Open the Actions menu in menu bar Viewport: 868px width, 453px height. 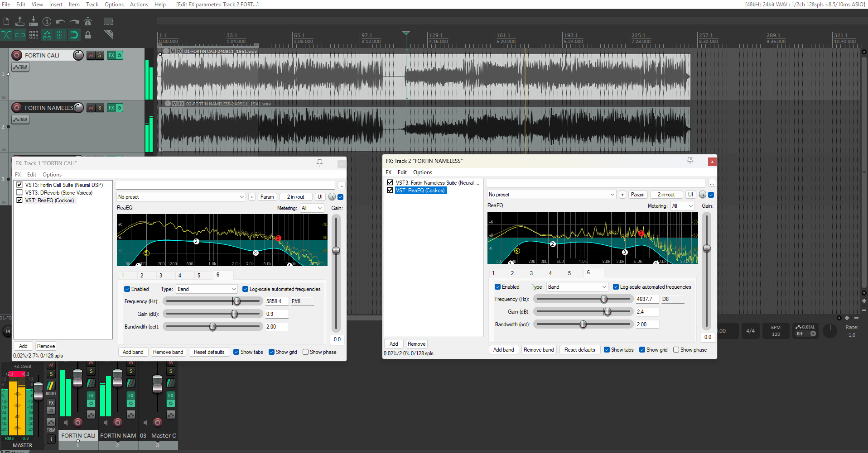139,5
